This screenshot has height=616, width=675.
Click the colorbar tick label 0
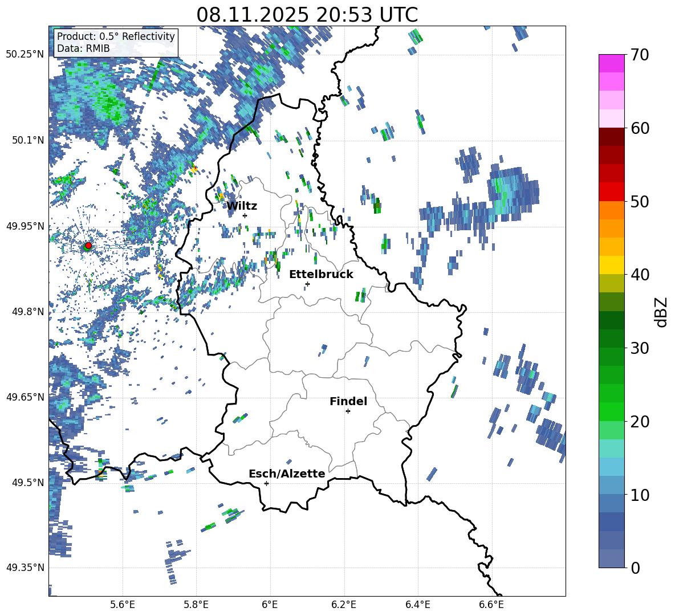pos(635,568)
